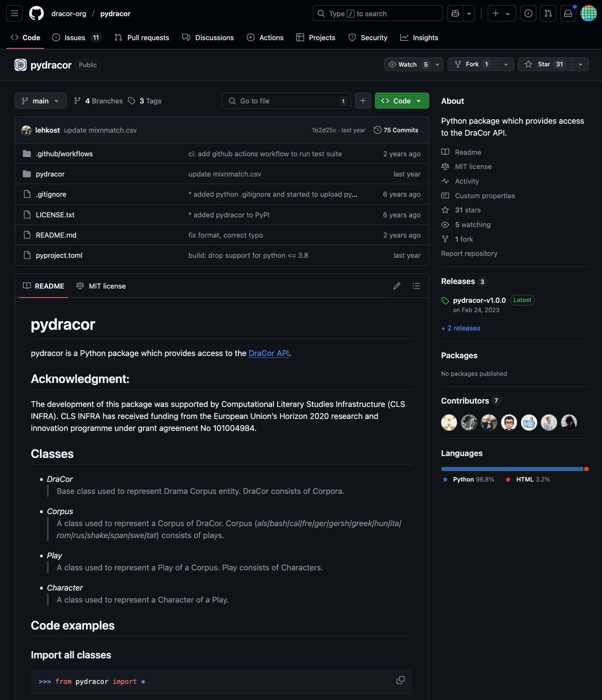Open the green Code dropdown

[402, 101]
